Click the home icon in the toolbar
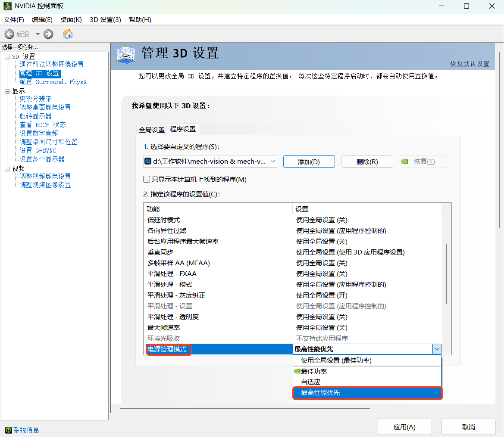The height and width of the screenshot is (438, 504). [x=67, y=34]
